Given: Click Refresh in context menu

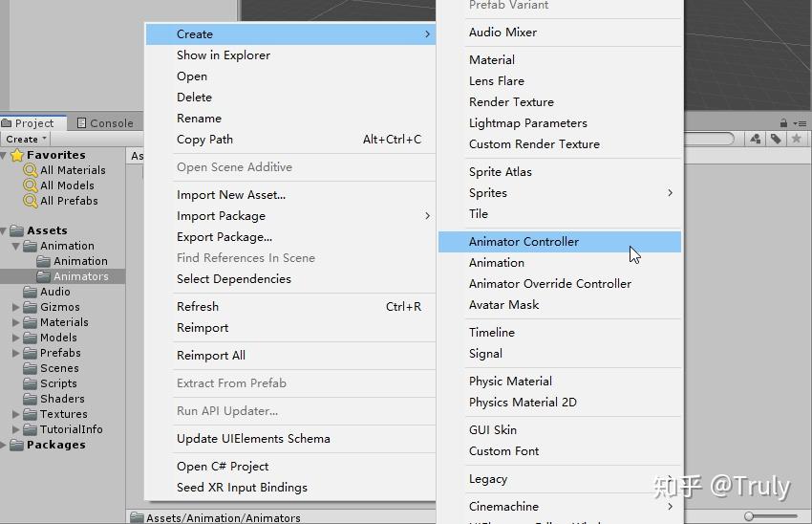Looking at the screenshot, I should click(290, 307).
